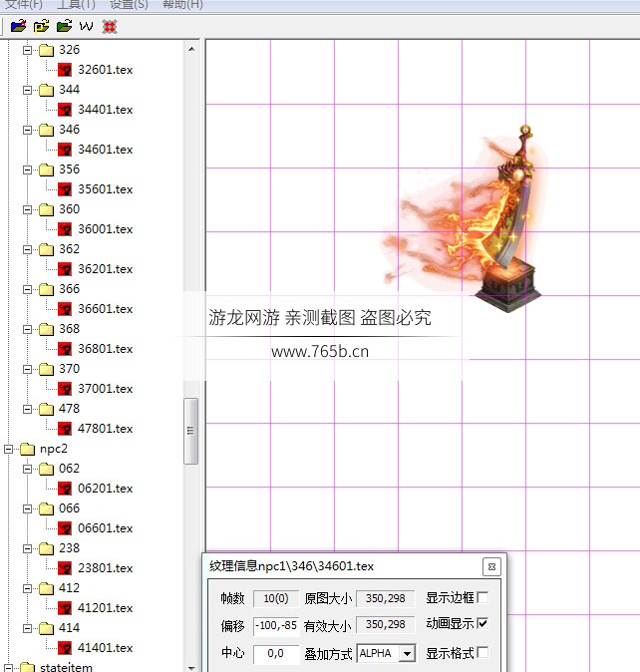Screen dimensions: 640x672
Task: Open the 工具(T) menu
Action: click(76, 4)
